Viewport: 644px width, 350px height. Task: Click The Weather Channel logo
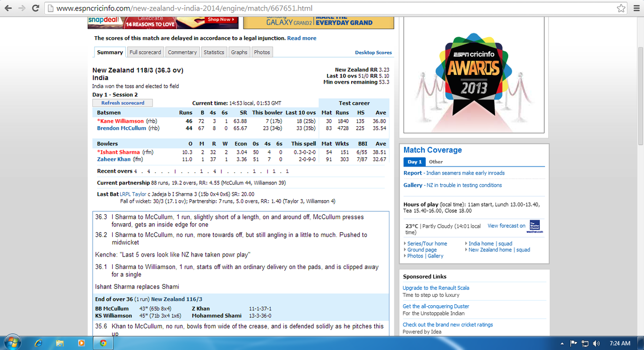pyautogui.click(x=535, y=227)
